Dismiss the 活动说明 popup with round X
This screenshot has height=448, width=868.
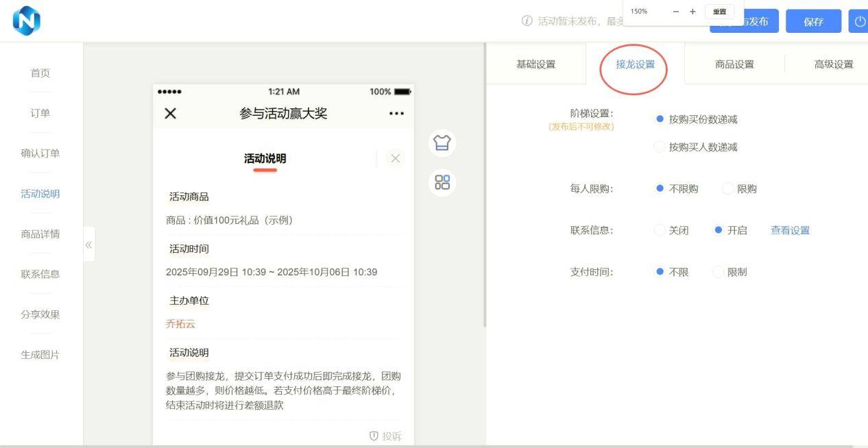click(x=395, y=158)
